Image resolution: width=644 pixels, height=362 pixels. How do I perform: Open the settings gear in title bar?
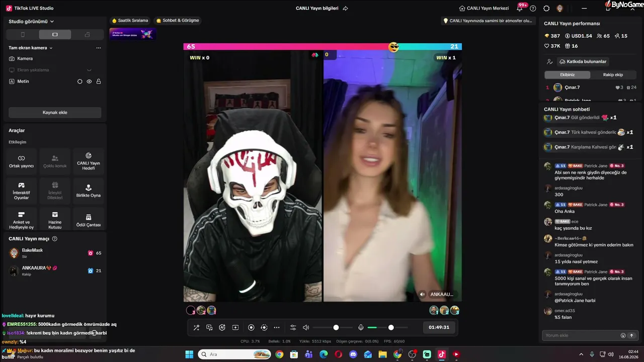[x=546, y=9]
